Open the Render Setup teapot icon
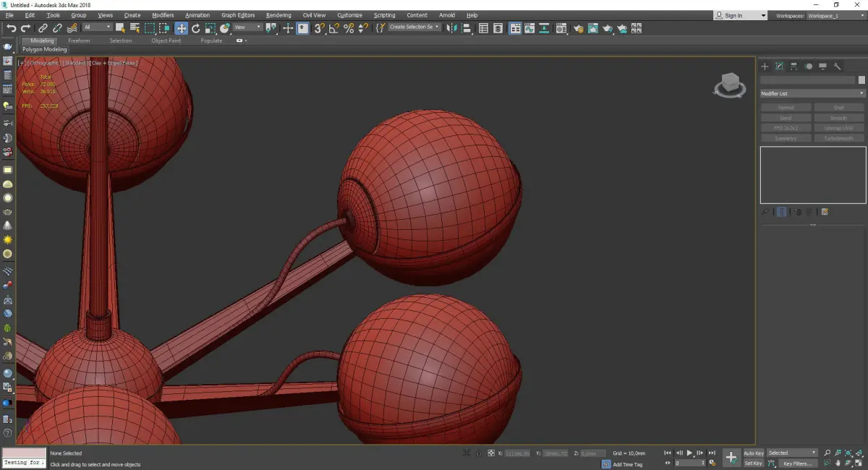 tap(578, 28)
